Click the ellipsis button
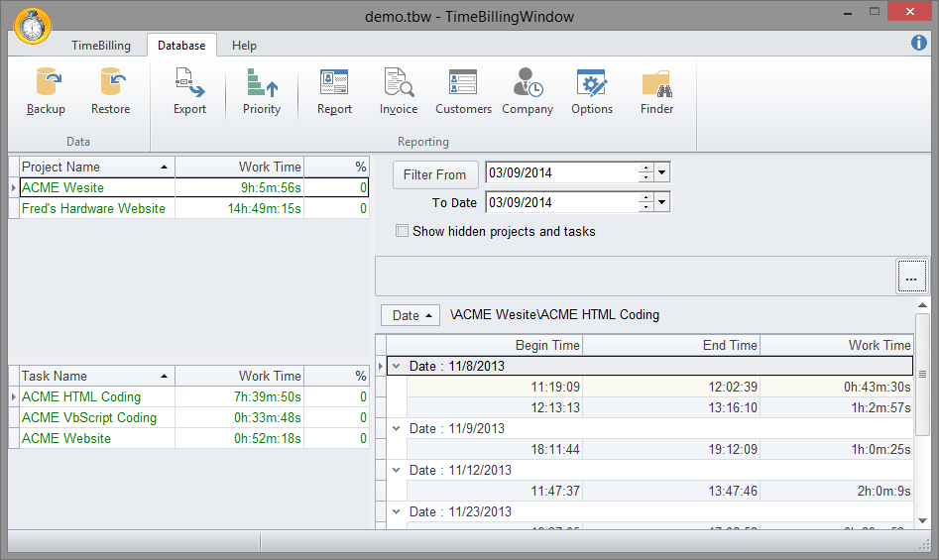Screen dimensions: 939x560 pyautogui.click(x=910, y=280)
